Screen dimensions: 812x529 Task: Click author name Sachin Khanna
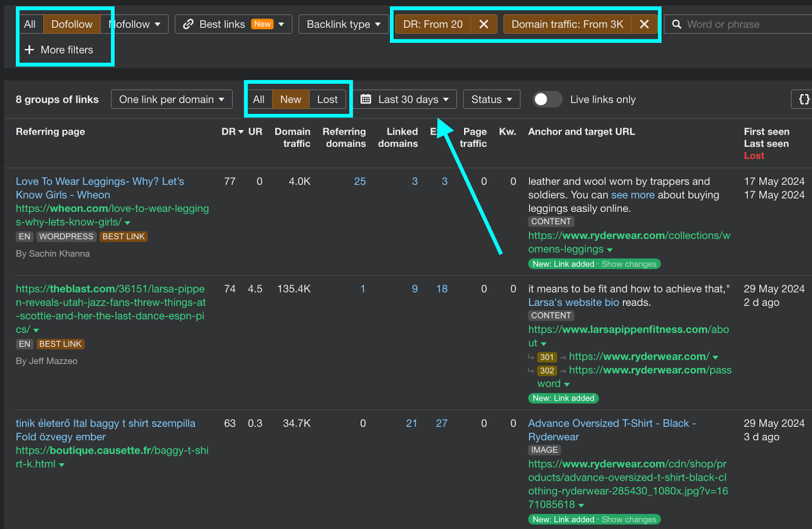pos(59,254)
